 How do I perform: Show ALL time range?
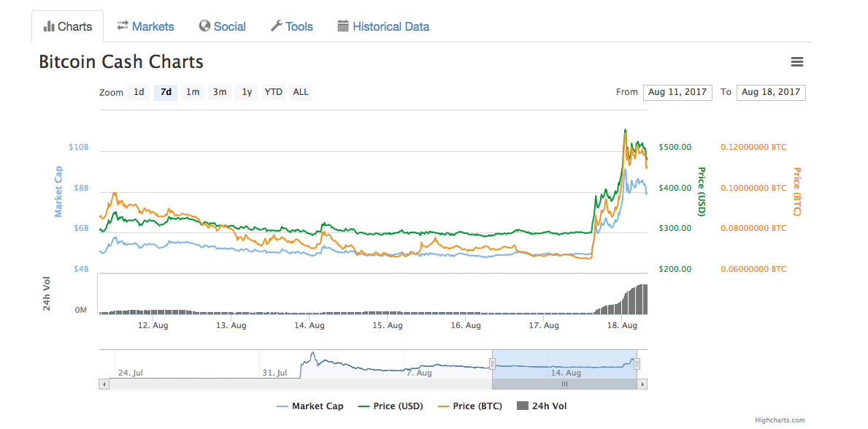point(301,92)
